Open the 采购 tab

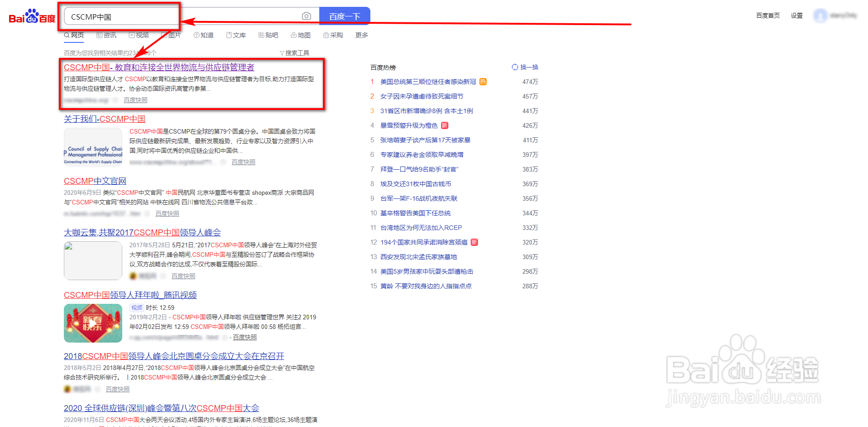click(333, 35)
